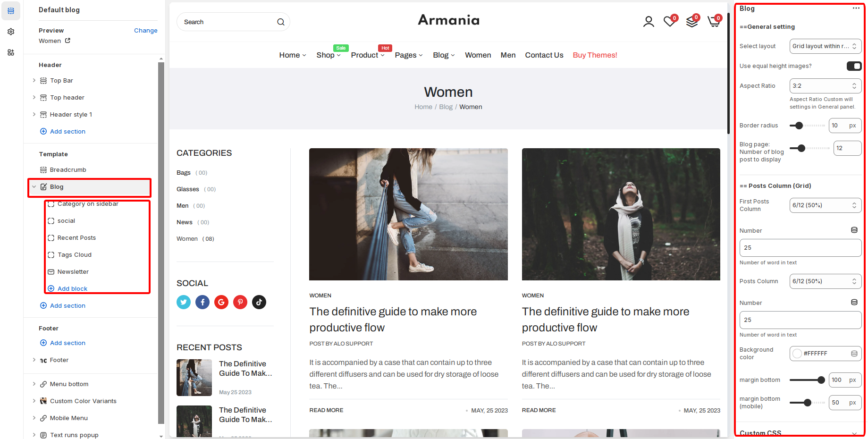
Task: Click the First Posts Number of word field
Action: click(x=801, y=248)
